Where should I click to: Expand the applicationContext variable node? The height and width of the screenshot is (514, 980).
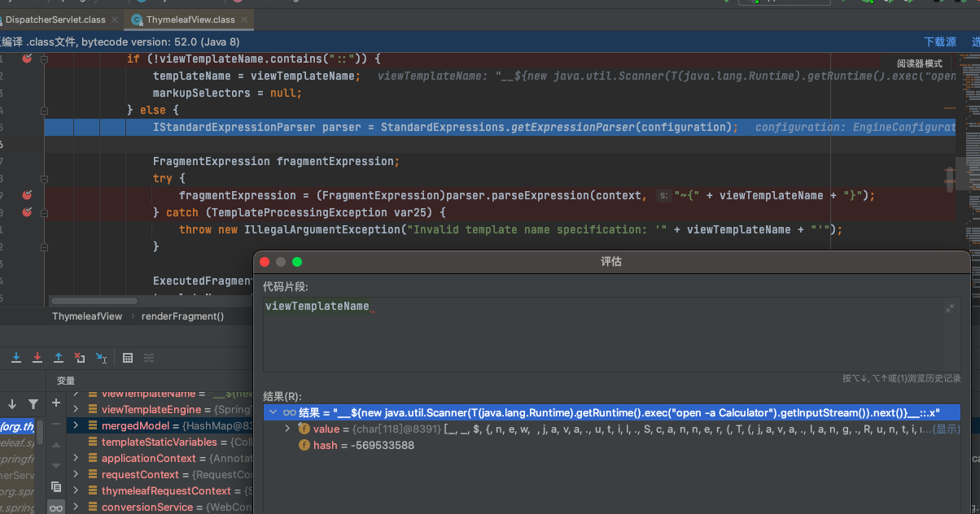(76, 458)
